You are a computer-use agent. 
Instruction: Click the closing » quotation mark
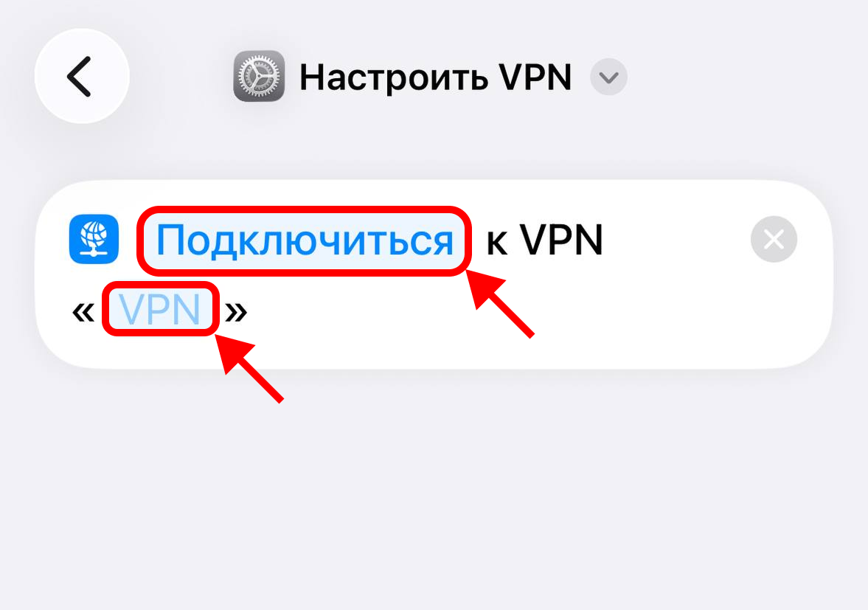click(x=237, y=313)
